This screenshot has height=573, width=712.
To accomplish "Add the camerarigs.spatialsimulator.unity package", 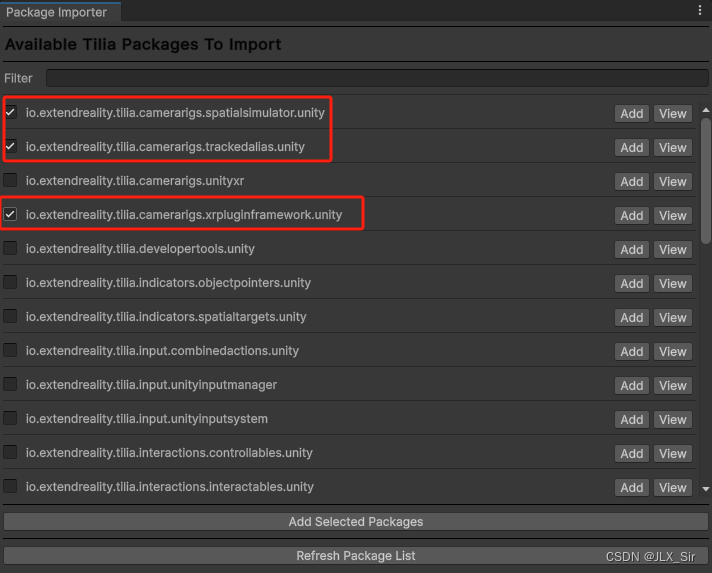I will 632,114.
